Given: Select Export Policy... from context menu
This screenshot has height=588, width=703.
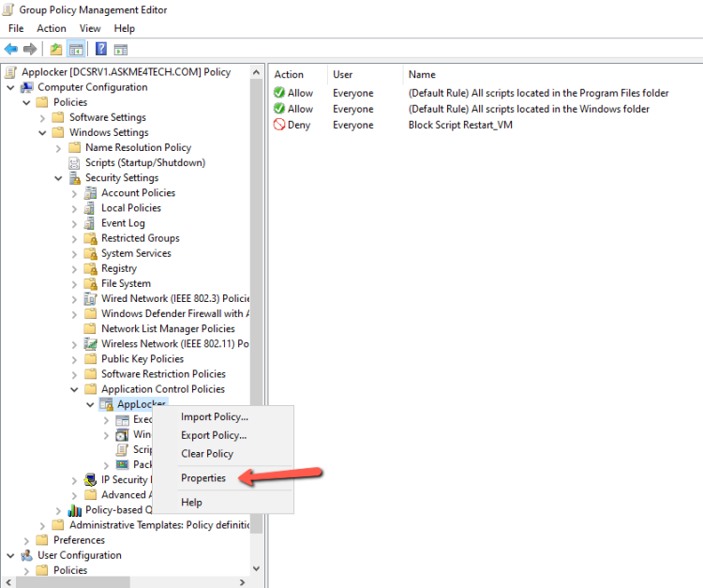Looking at the screenshot, I should tap(214, 435).
